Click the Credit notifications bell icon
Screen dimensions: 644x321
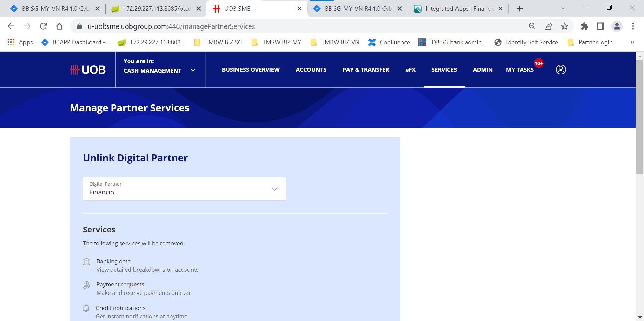coord(86,308)
